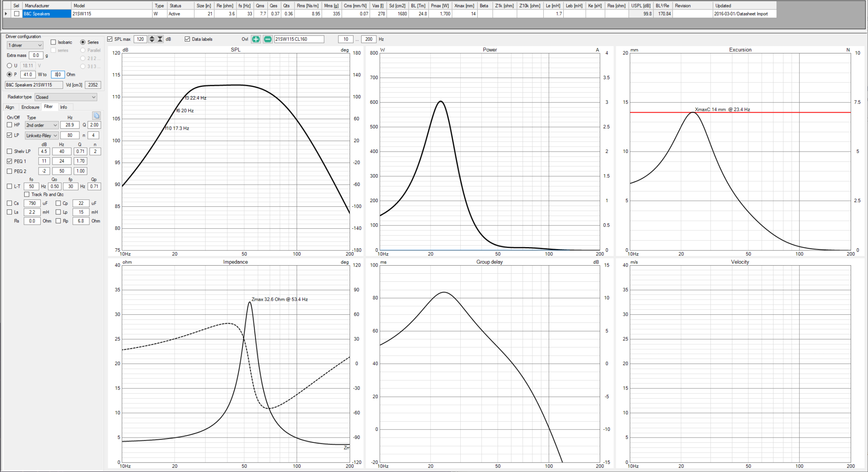Click the SPL max 120 value field
This screenshot has width=868, height=472.
[x=140, y=39]
